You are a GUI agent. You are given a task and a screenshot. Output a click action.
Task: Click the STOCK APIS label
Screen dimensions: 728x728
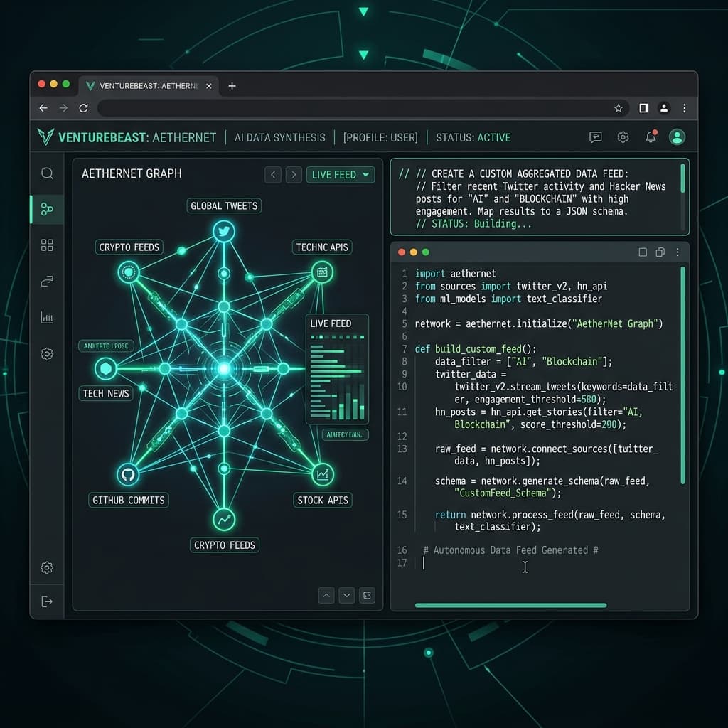(x=323, y=500)
